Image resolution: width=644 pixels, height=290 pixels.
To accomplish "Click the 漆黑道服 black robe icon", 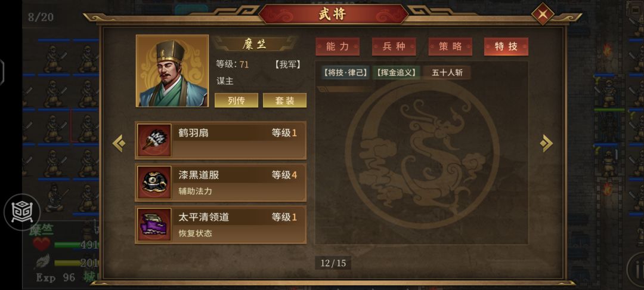I will coord(154,183).
